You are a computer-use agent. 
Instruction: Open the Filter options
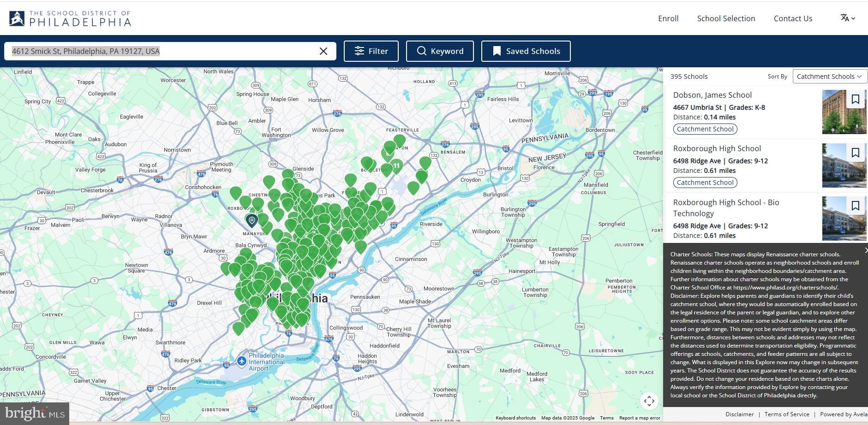tap(371, 51)
